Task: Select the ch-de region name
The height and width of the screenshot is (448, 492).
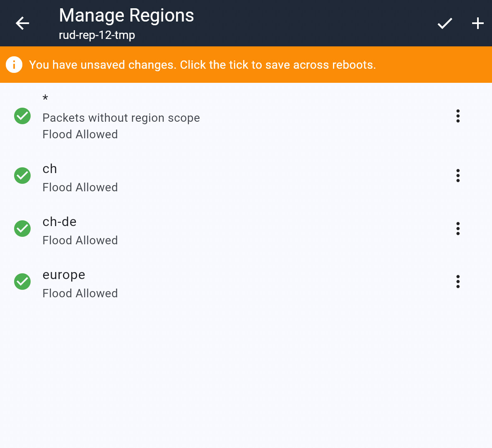Action: click(x=60, y=222)
